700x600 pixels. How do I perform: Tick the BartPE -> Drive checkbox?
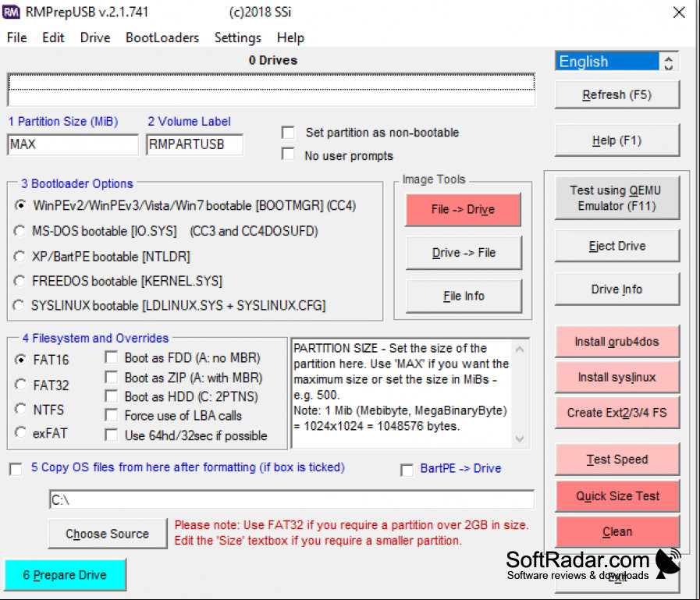(407, 470)
